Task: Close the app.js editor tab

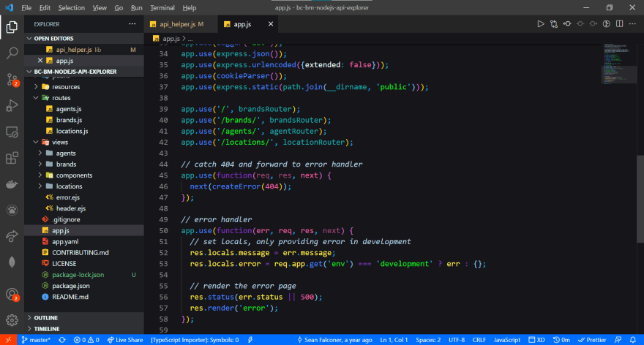Action: (271, 24)
